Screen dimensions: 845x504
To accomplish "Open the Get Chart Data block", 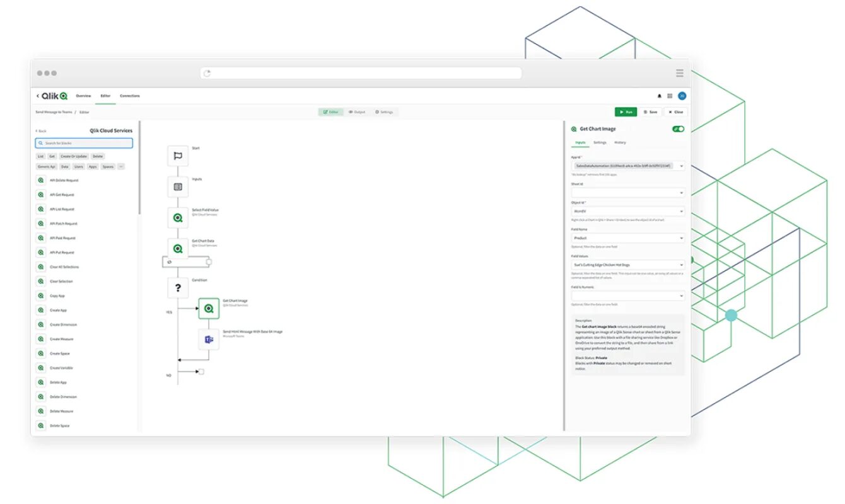I will (178, 248).
